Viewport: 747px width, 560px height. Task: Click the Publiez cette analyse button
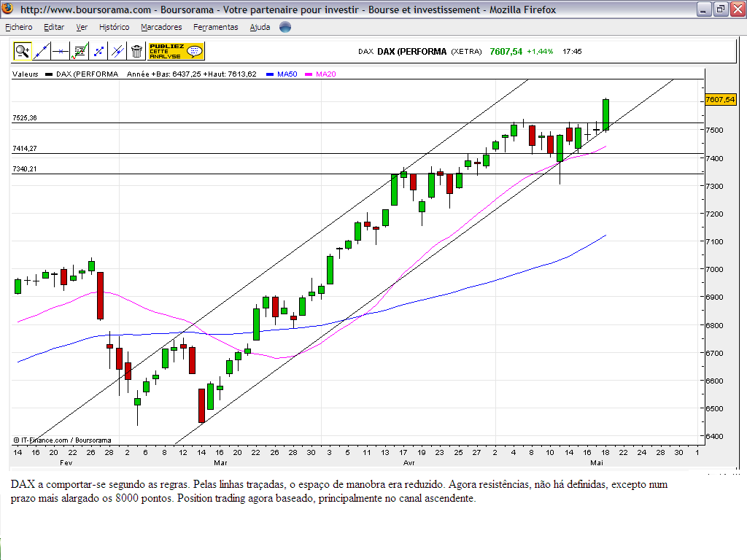[x=176, y=51]
